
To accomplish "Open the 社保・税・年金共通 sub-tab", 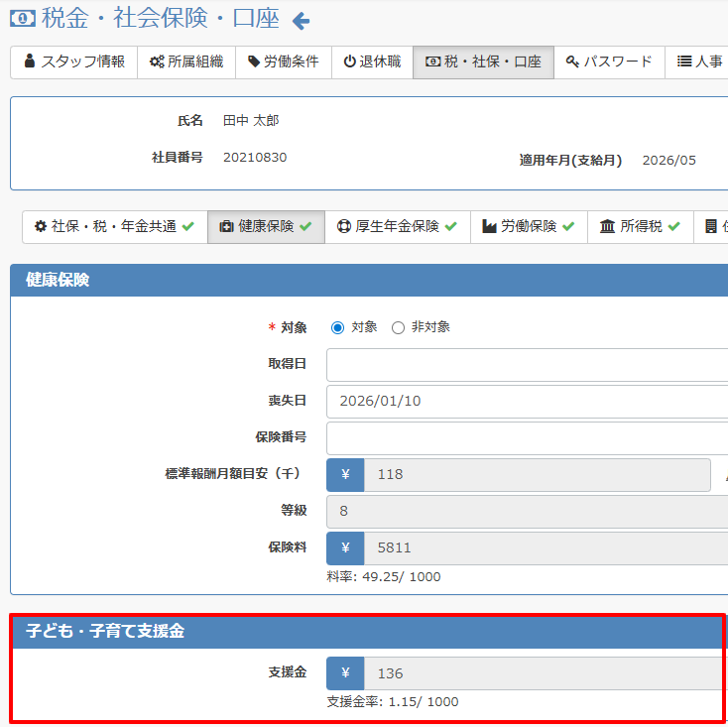I will coord(114,226).
